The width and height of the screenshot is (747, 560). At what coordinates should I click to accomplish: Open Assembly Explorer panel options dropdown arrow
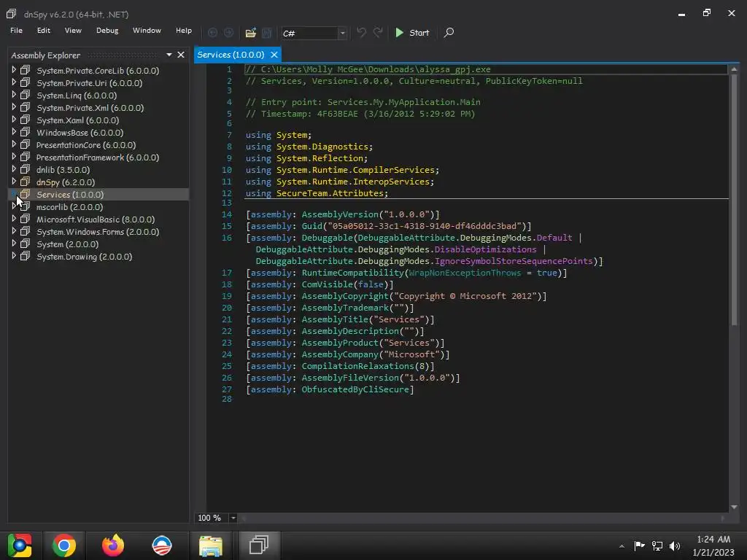click(x=169, y=55)
